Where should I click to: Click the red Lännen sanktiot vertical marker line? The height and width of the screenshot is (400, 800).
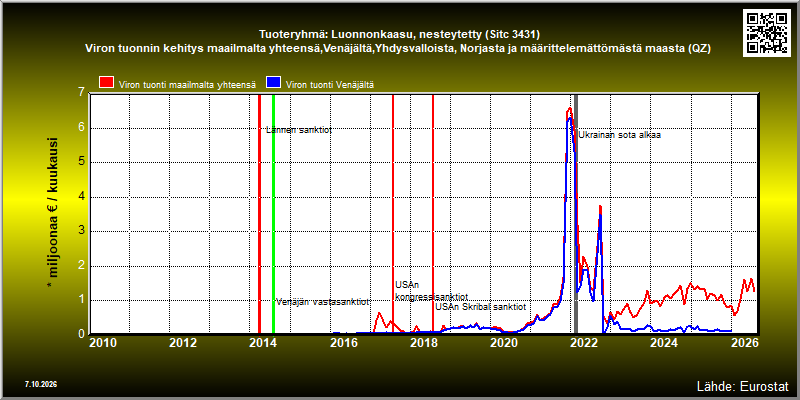click(259, 214)
